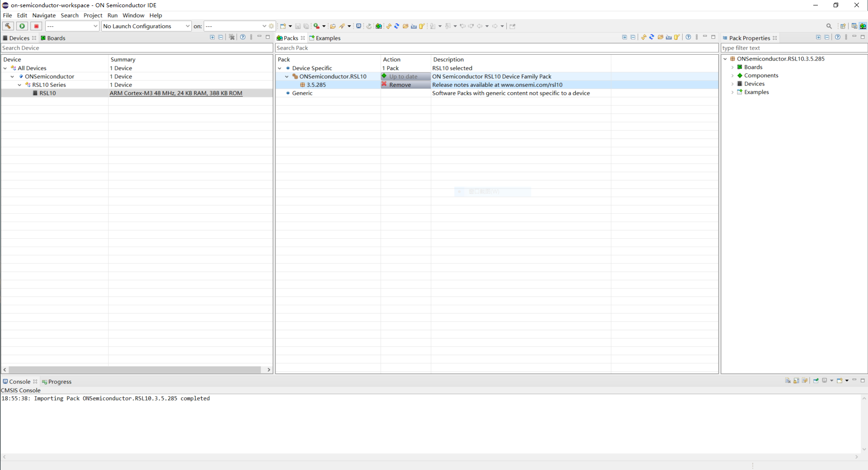Expand Components in Pack Properties
Image resolution: width=868 pixels, height=470 pixels.
tap(732, 76)
